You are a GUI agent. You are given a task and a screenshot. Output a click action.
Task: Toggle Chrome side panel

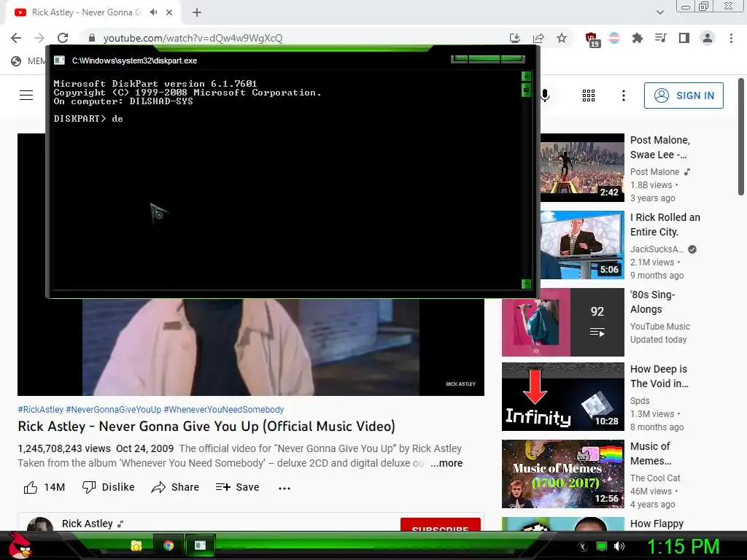pyautogui.click(x=684, y=38)
